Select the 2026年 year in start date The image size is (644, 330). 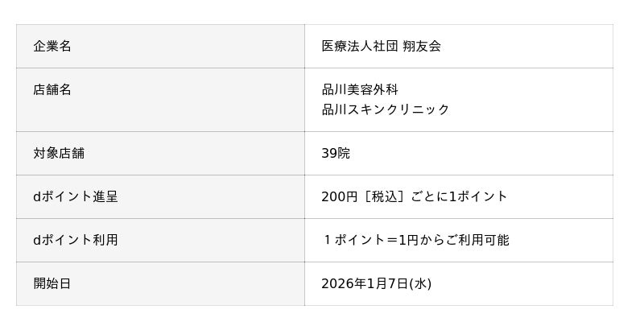(x=341, y=283)
